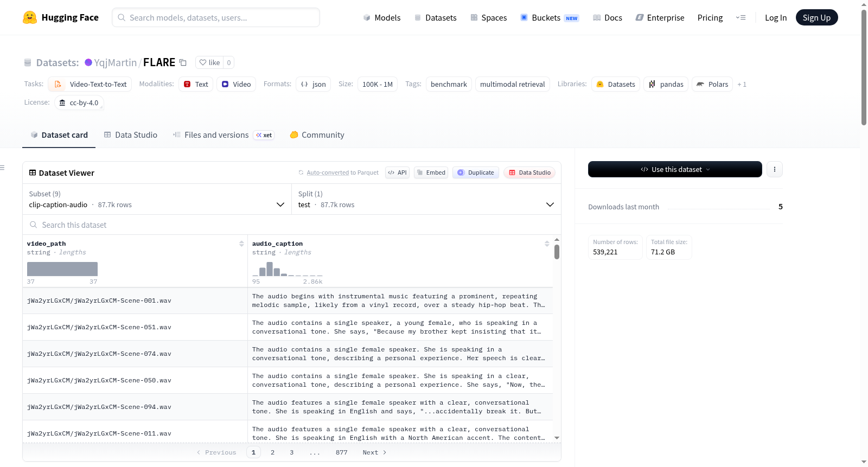Screen dimensions: 868x467
Task: Open the left sidebar toggle icon
Action: [x=3, y=168]
